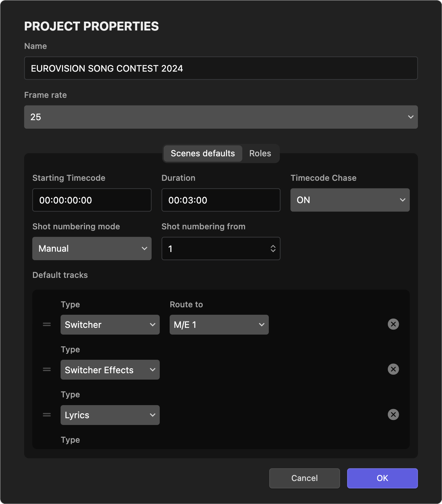Open the Shot numbering mode dropdown
The width and height of the screenshot is (442, 504).
pyautogui.click(x=92, y=248)
